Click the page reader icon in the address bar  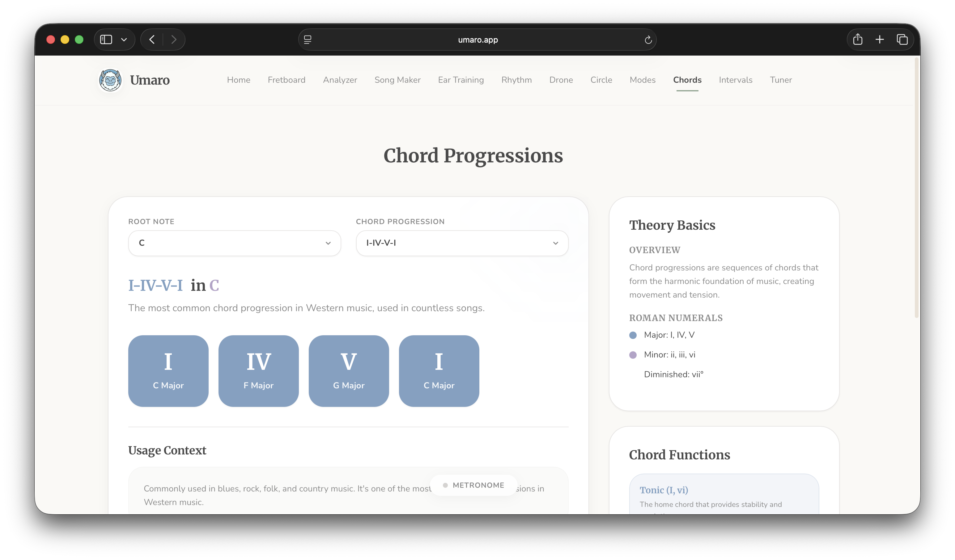click(308, 40)
